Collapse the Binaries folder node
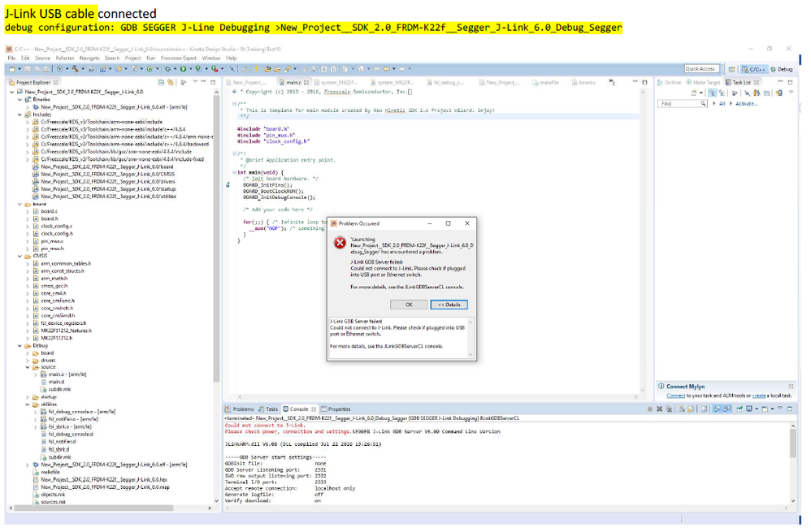The height and width of the screenshot is (532, 811). pyautogui.click(x=20, y=99)
